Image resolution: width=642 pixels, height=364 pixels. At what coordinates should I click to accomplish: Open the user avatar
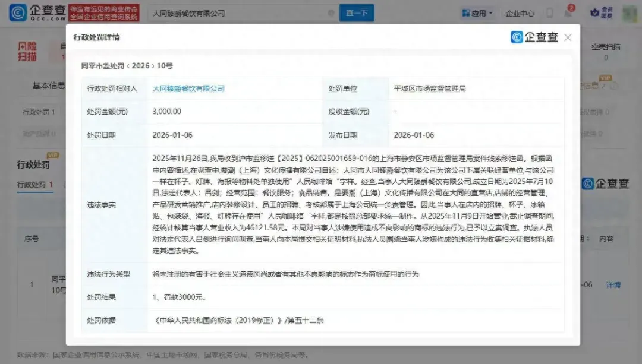coord(630,13)
